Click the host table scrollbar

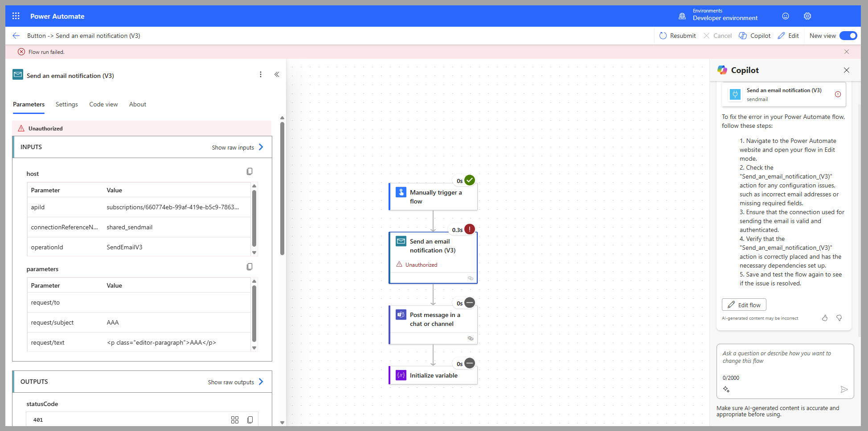point(254,218)
